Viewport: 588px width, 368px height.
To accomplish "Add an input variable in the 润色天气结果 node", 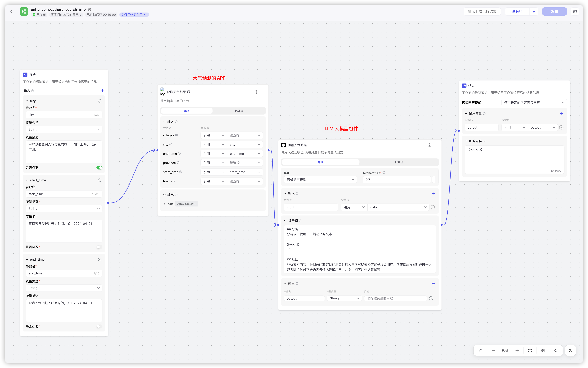I will click(433, 193).
